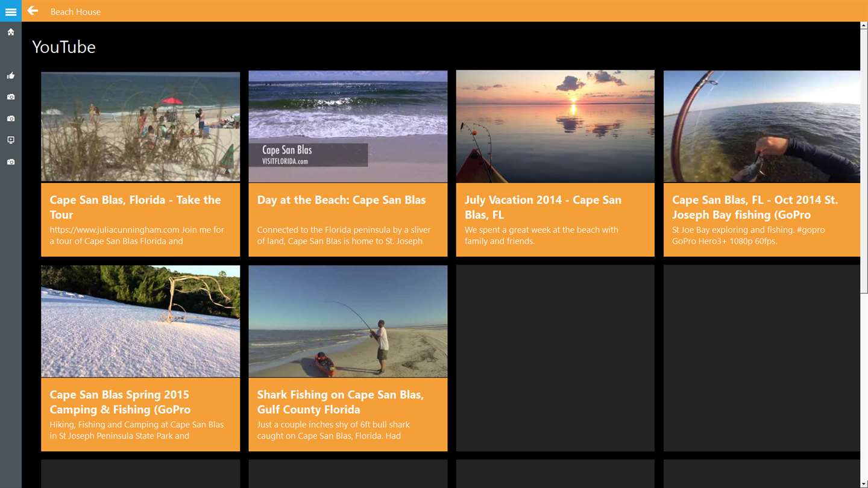868x488 pixels.
Task: Open the Spring 2015 white sand thumbnail
Action: (140, 321)
